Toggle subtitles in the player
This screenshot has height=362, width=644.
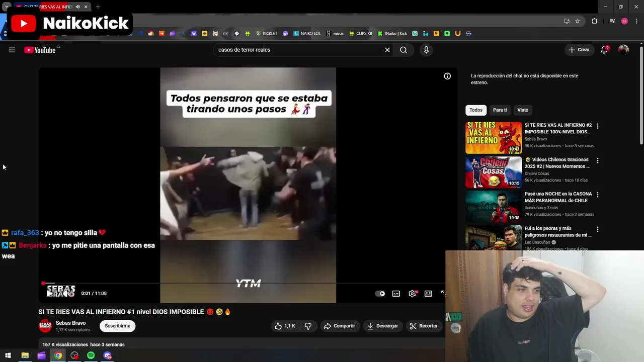[x=396, y=294]
